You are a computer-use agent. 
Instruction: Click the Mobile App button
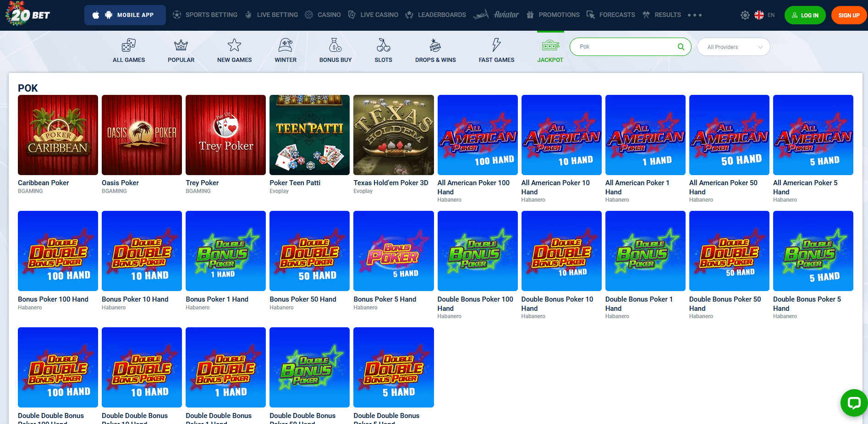(125, 15)
